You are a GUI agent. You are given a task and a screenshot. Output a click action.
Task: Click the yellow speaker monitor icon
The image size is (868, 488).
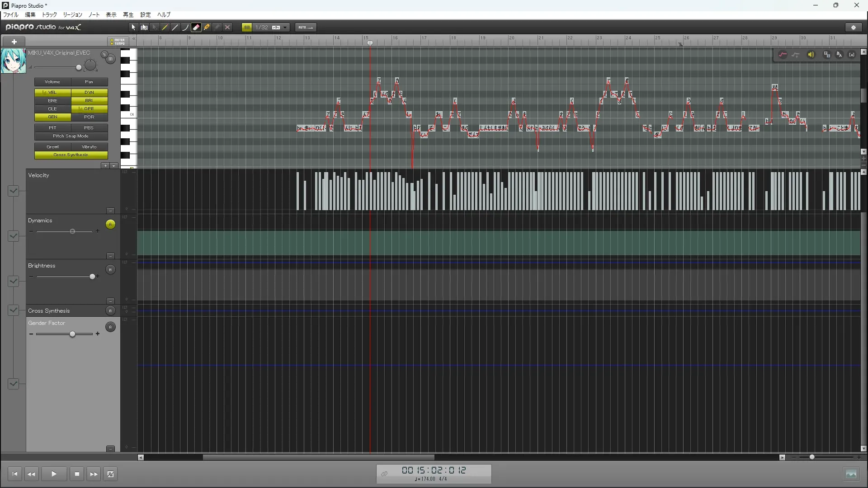click(x=811, y=55)
